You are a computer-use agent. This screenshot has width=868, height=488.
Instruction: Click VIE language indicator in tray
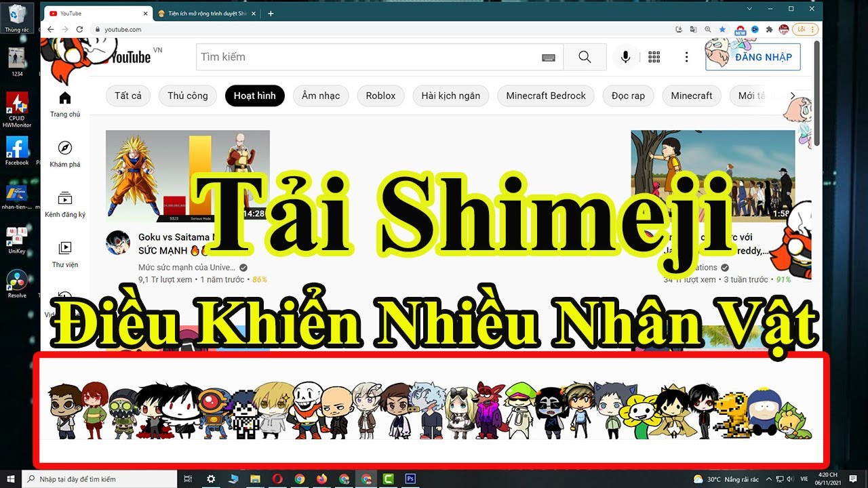(806, 479)
